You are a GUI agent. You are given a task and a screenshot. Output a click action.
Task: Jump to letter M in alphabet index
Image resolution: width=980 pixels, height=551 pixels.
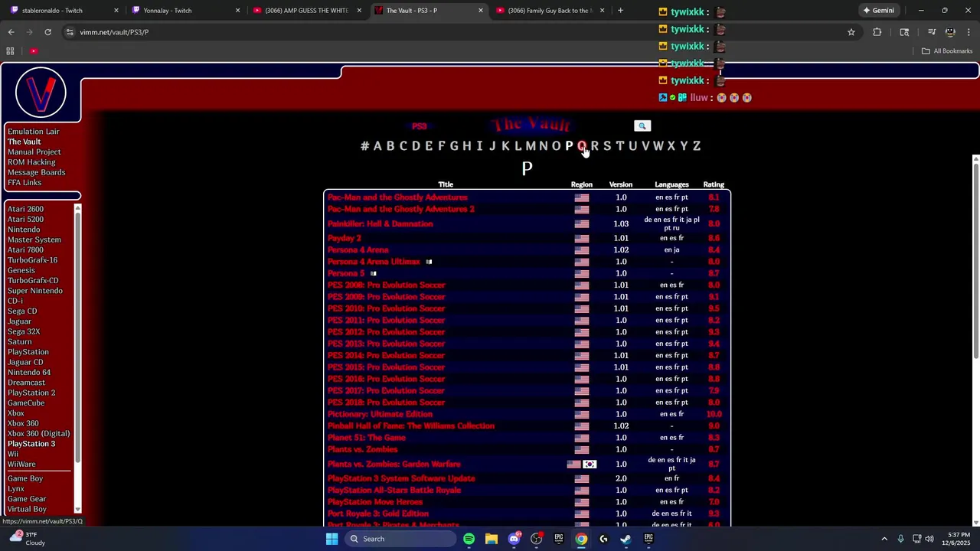531,146
